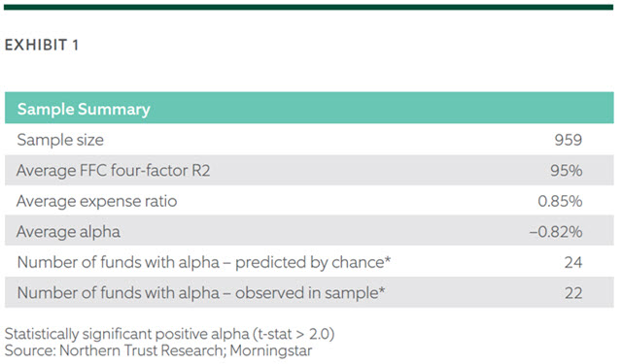This screenshot has height=364, width=622.
Task: Click the word Morningstar in source
Action: click(x=271, y=350)
